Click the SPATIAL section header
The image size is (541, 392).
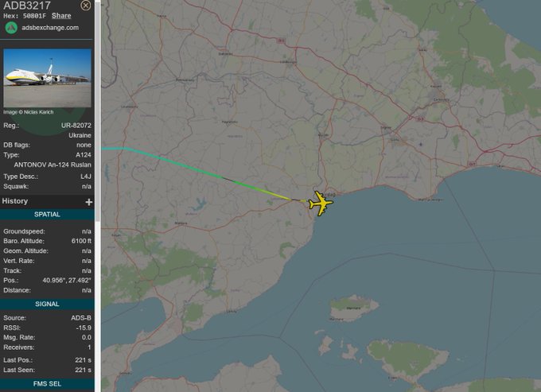[x=47, y=215]
